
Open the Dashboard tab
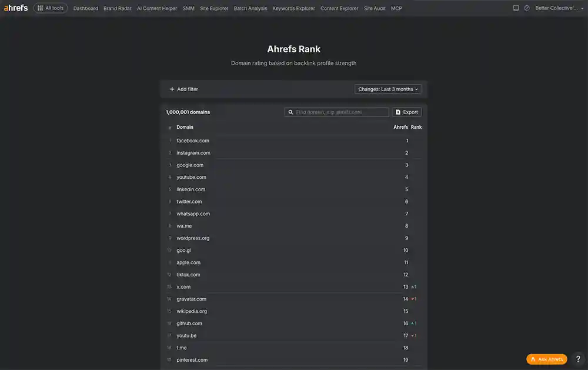click(x=85, y=8)
